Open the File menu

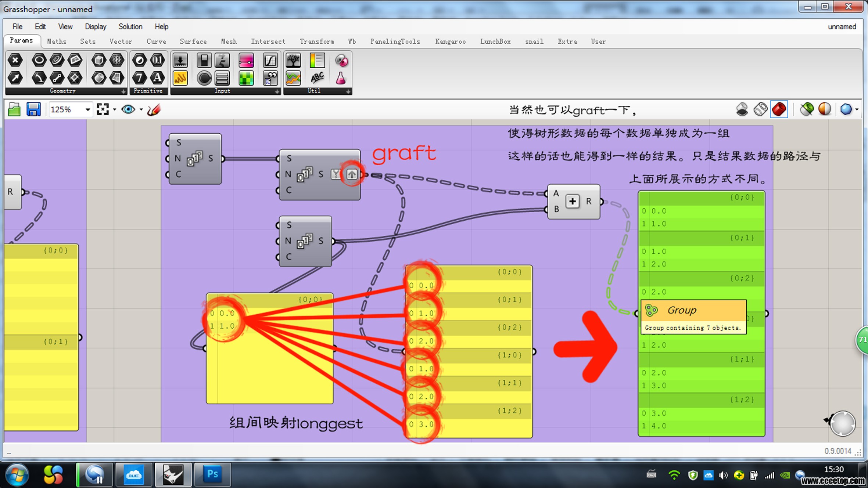tap(17, 27)
